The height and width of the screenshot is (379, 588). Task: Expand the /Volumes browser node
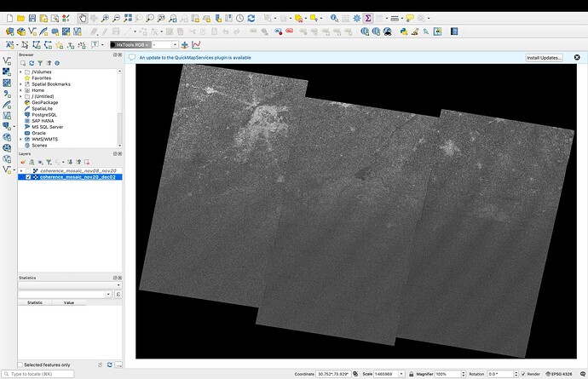(20, 72)
